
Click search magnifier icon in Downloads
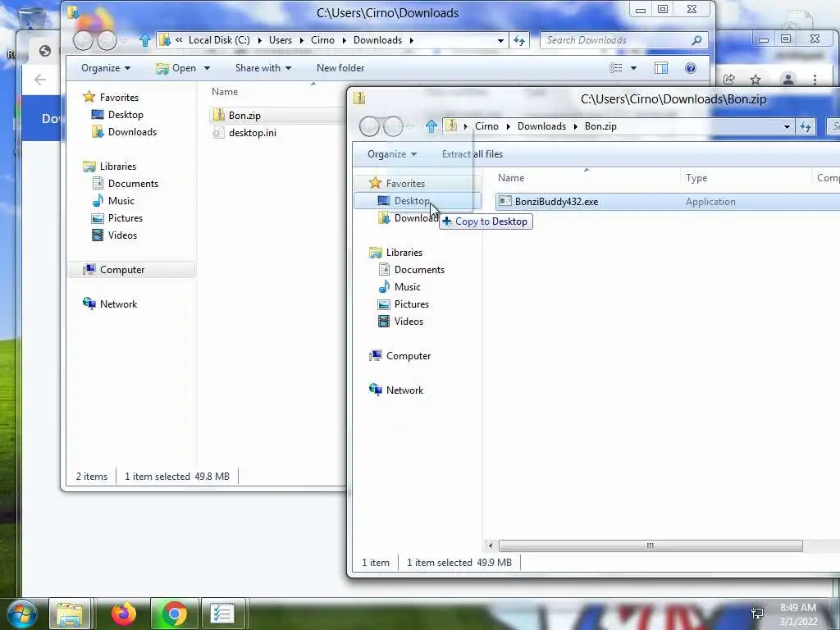coord(696,40)
